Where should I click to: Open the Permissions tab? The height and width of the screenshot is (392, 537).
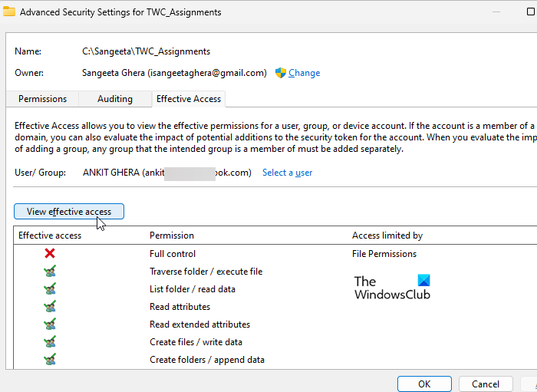42,99
